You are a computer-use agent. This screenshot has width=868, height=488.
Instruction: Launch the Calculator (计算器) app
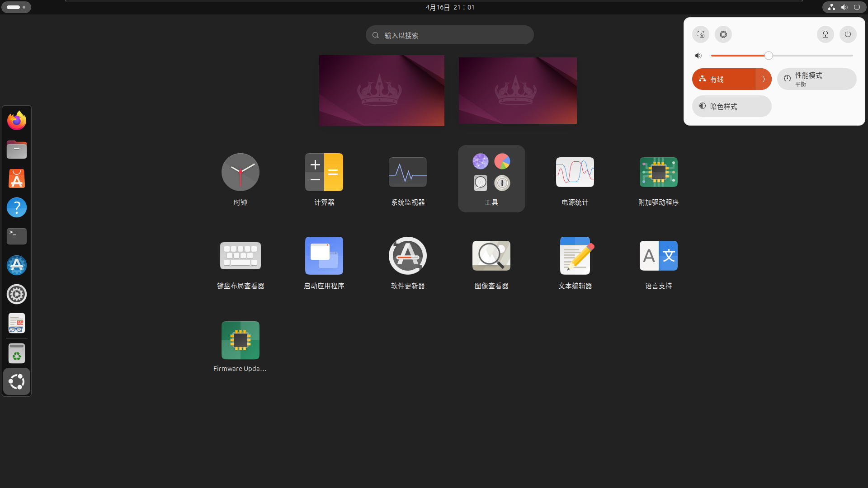point(324,172)
